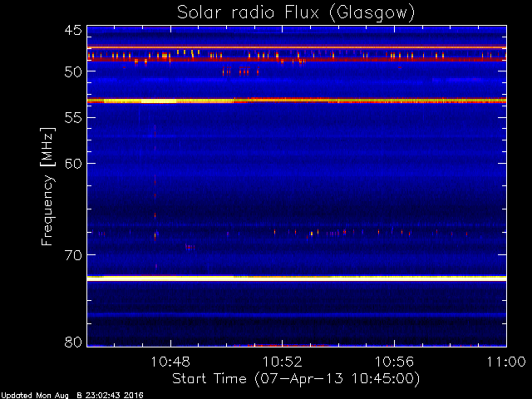The image size is (532, 399).
Task: Click the 10:52 time tick label
Action: pyautogui.click(x=283, y=362)
